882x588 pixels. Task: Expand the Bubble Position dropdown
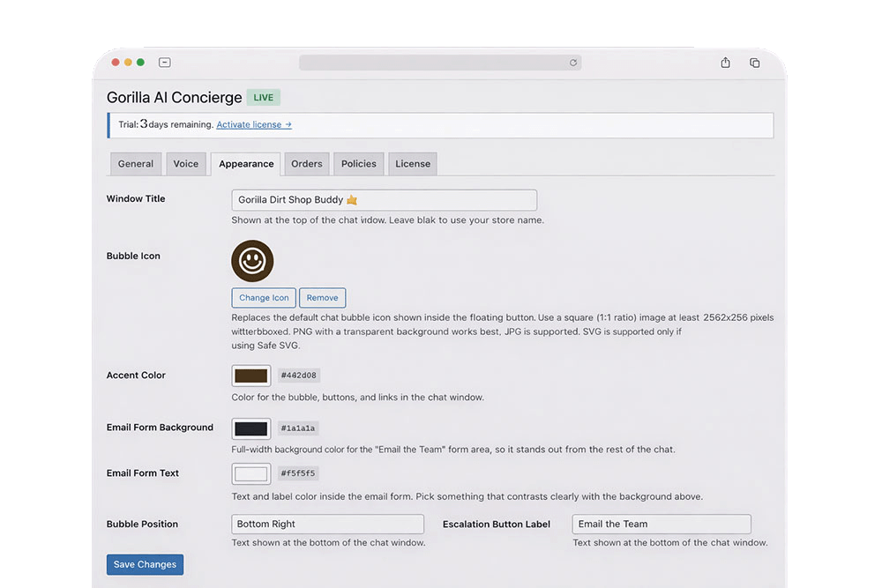(x=328, y=524)
